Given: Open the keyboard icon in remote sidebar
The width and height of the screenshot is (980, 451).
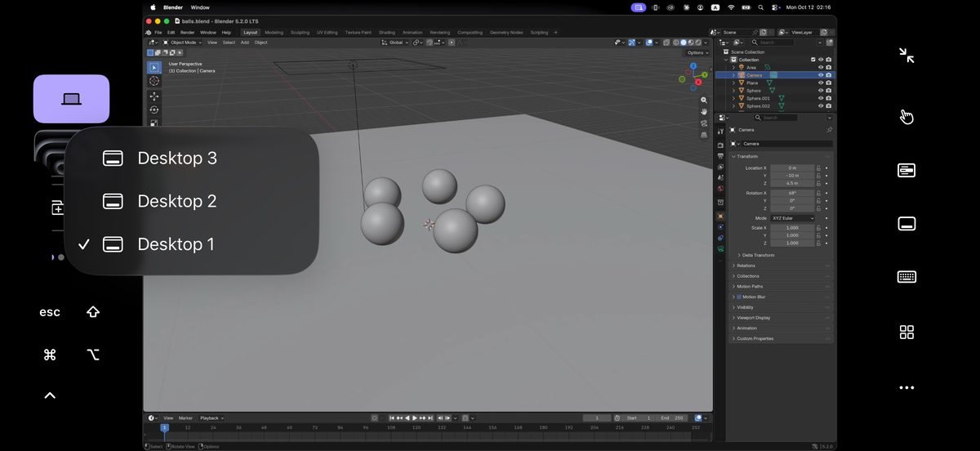Looking at the screenshot, I should (906, 277).
